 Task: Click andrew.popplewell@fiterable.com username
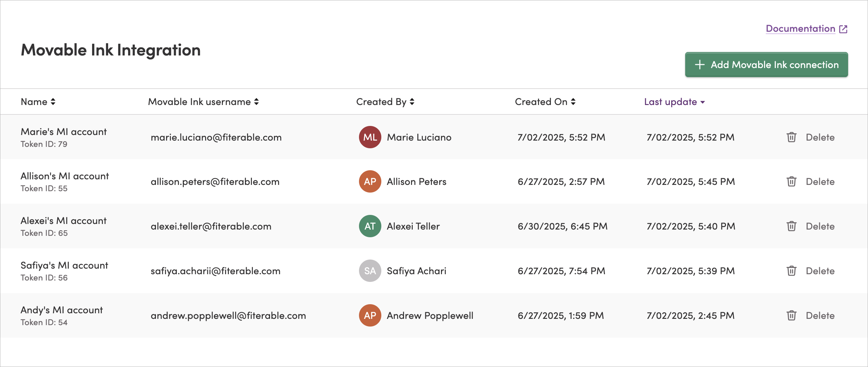(x=228, y=315)
